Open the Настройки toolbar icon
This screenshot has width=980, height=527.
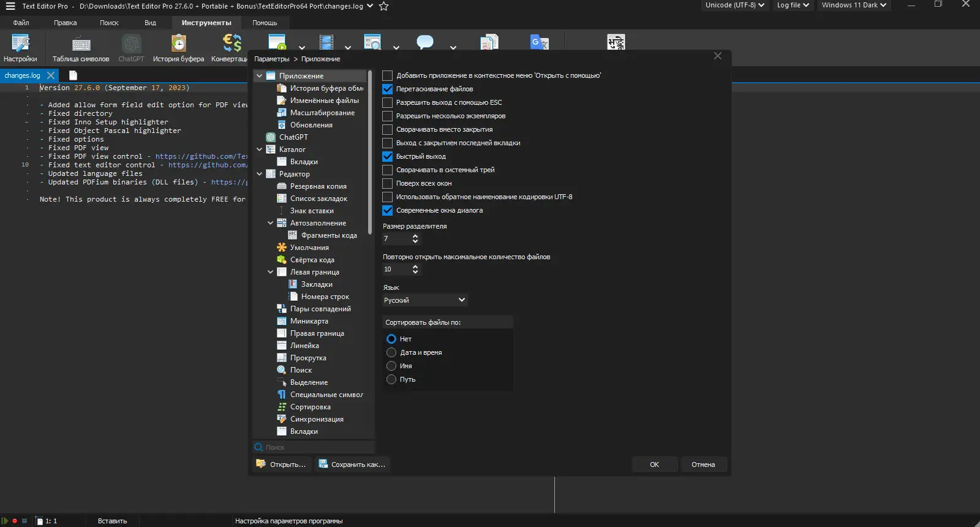[20, 48]
